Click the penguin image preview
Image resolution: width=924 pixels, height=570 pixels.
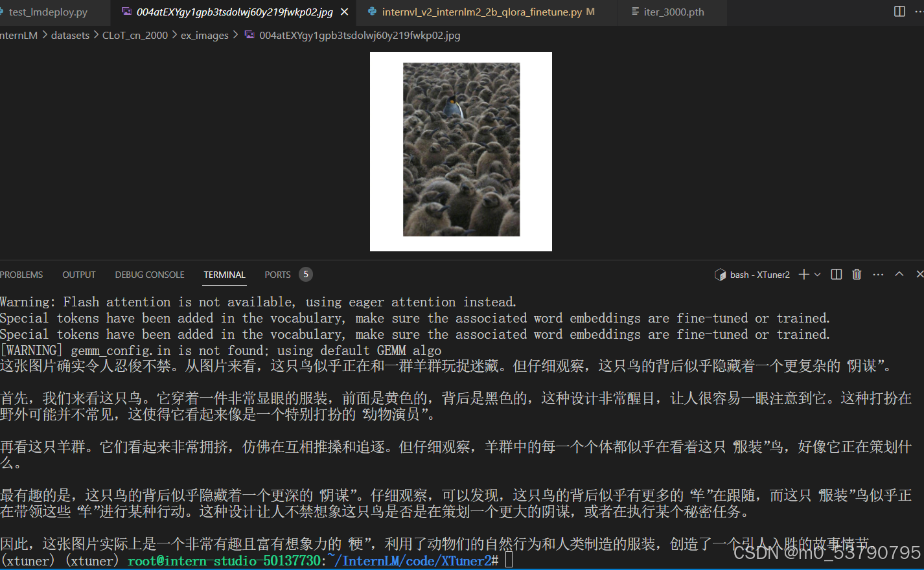coord(460,150)
